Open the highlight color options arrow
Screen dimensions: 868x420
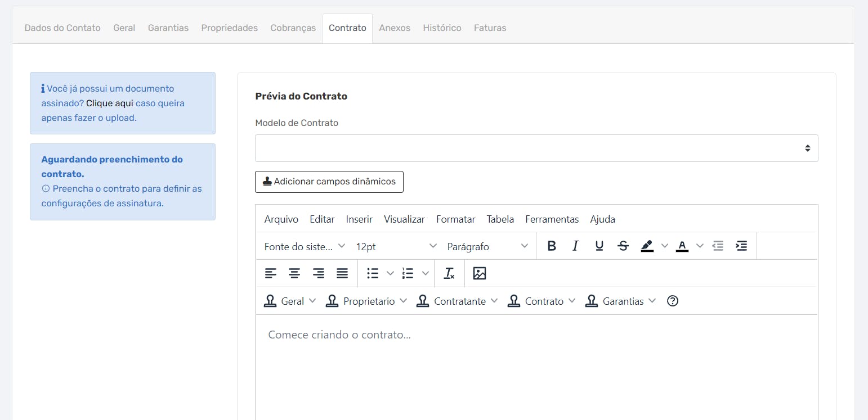pos(665,246)
